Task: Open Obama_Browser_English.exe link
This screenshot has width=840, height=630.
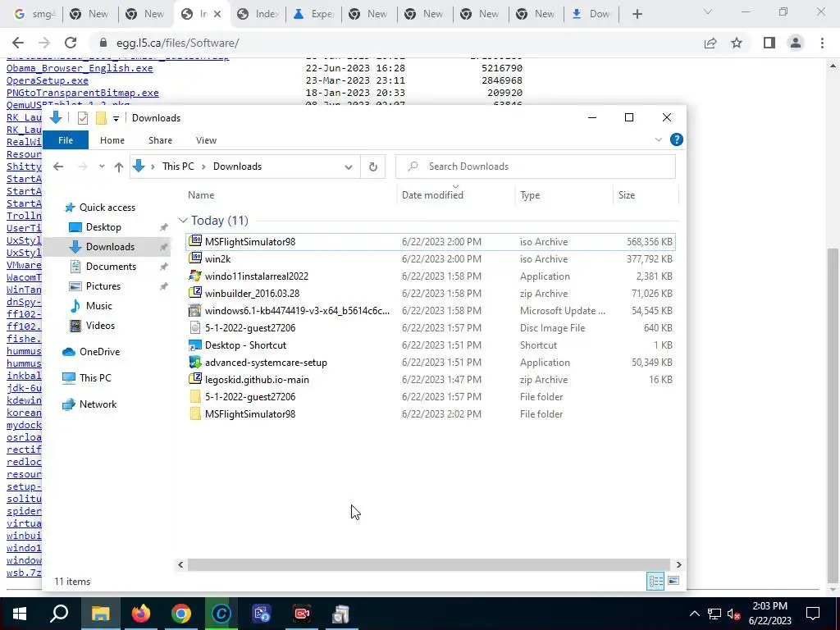Action: click(x=80, y=68)
